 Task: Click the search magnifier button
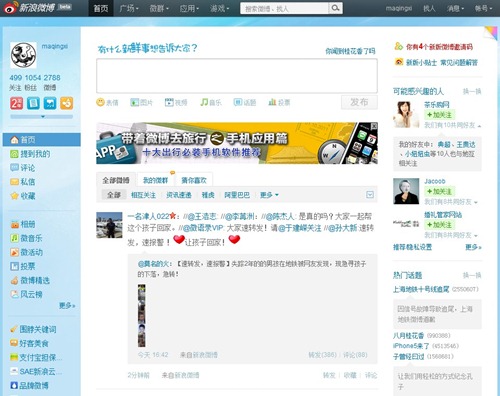[335, 8]
